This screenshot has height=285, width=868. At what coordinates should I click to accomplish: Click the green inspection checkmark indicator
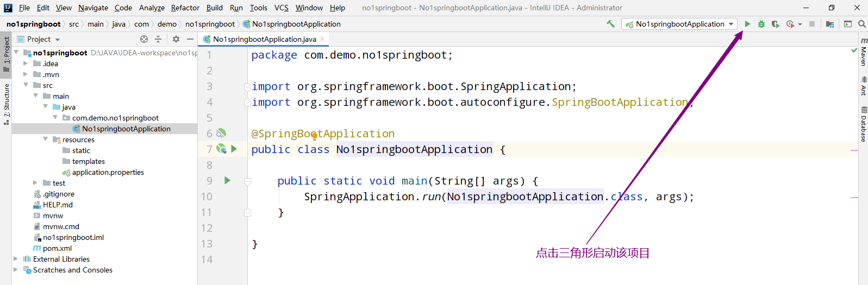click(854, 50)
